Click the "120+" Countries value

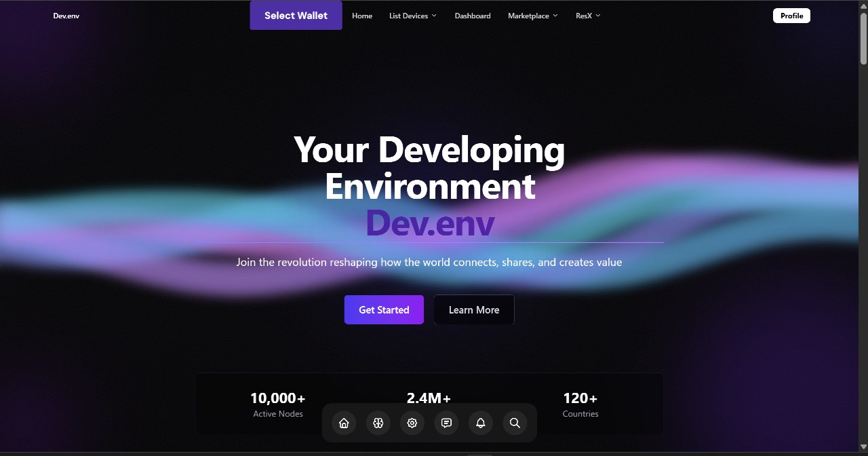pos(580,398)
